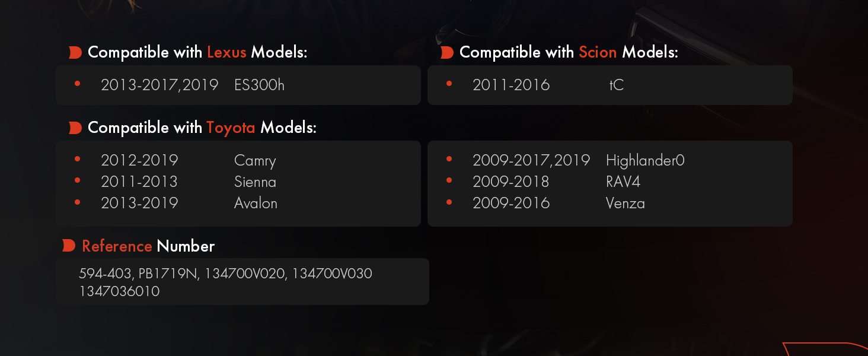Click the red bullet before the RAV4 row

(449, 181)
